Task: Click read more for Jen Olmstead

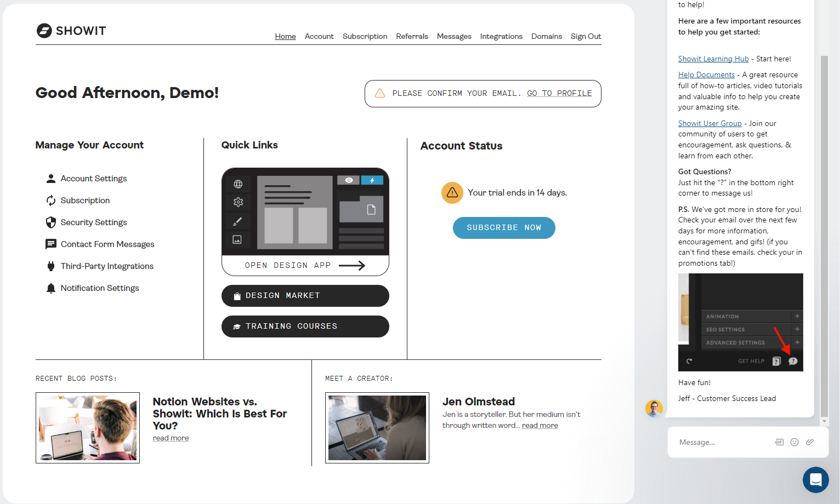Action: (540, 426)
